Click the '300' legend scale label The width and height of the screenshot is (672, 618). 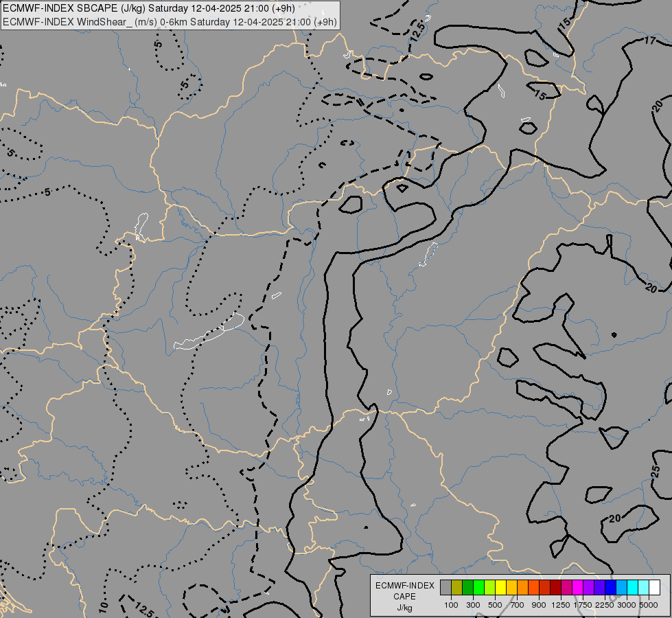coord(473,605)
